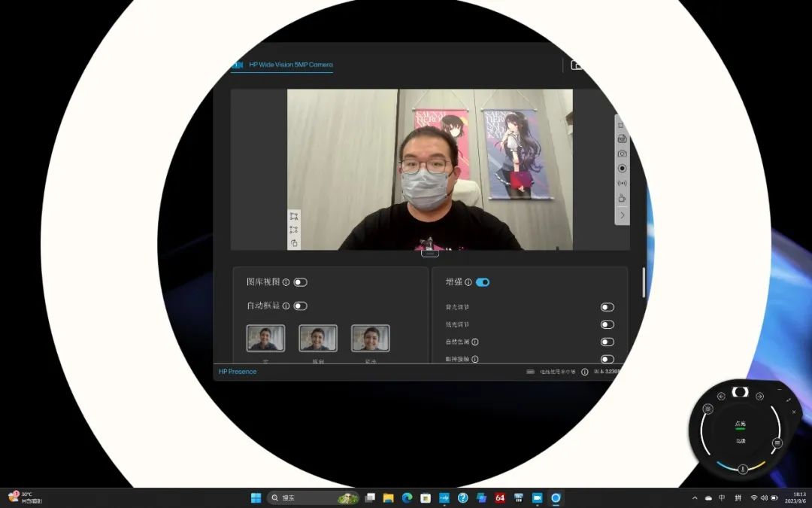Click the handle below the video preview
The width and height of the screenshot is (812, 508).
coord(430,254)
